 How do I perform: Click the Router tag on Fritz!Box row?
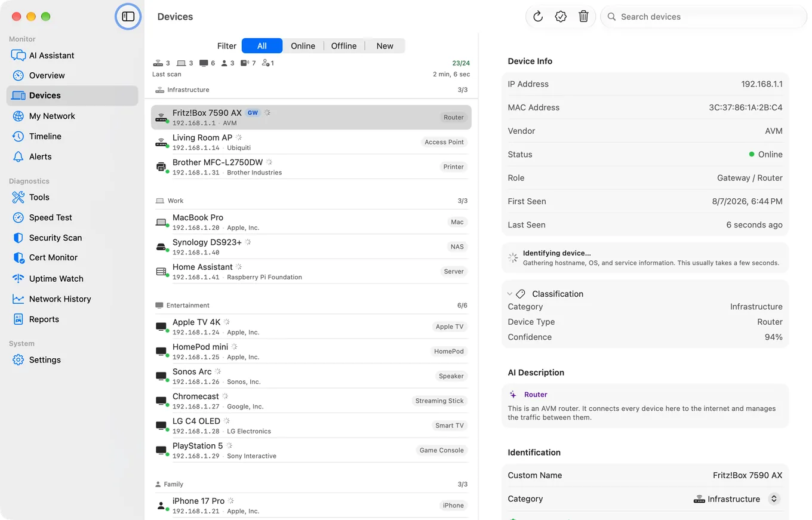[x=454, y=117]
